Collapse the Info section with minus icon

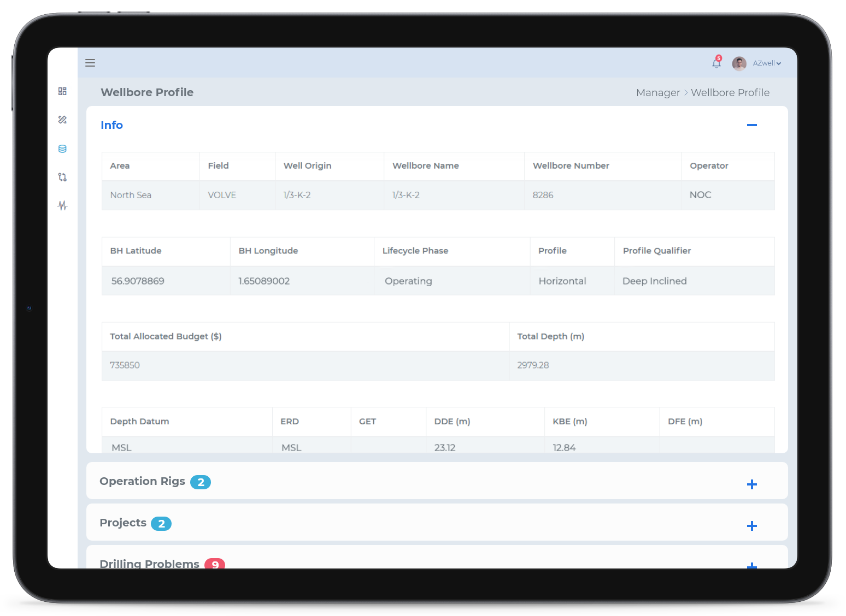[751, 125]
